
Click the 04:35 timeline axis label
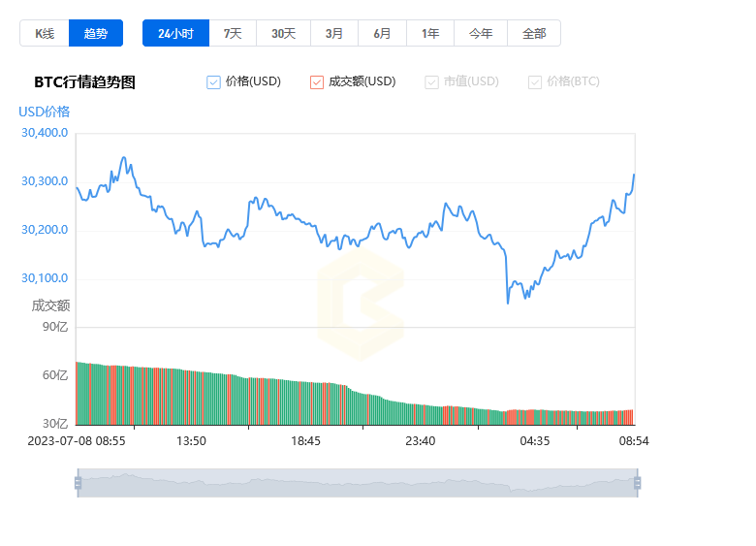click(535, 441)
